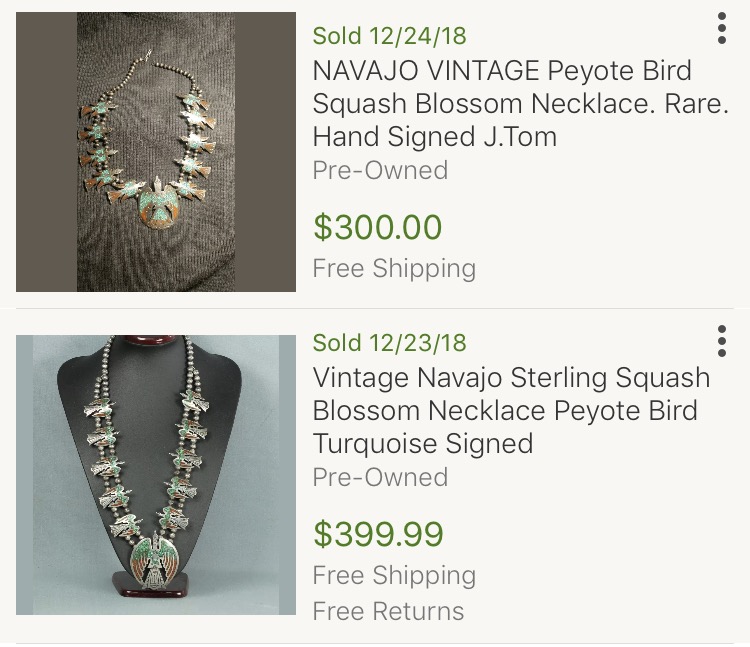Tap the Sold 12/23/18 date label

pyautogui.click(x=389, y=343)
